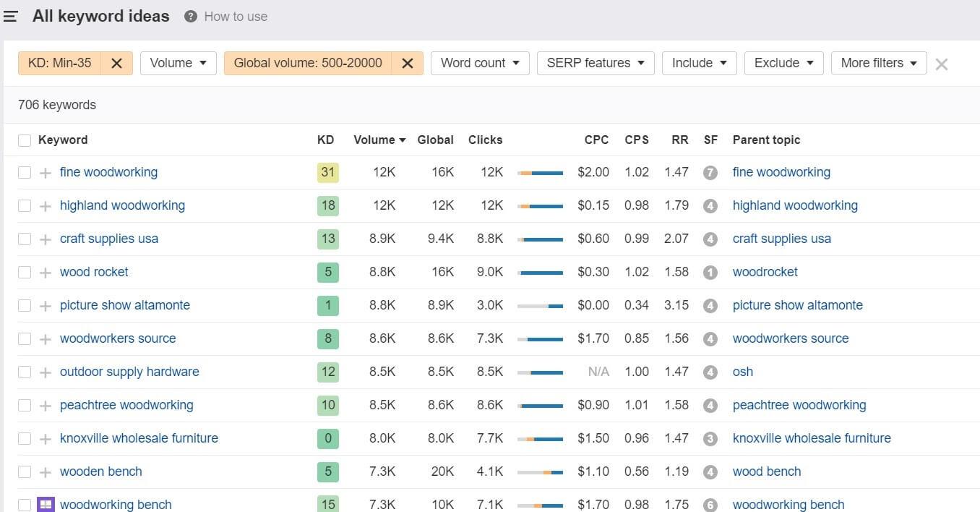Expand the More filters dropdown
The width and height of the screenshot is (980, 512).
879,63
